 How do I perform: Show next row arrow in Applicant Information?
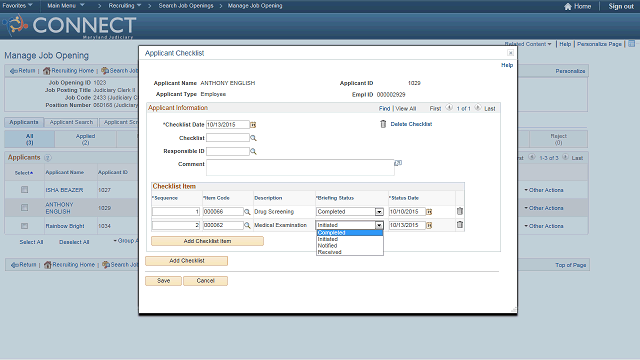pos(478,108)
